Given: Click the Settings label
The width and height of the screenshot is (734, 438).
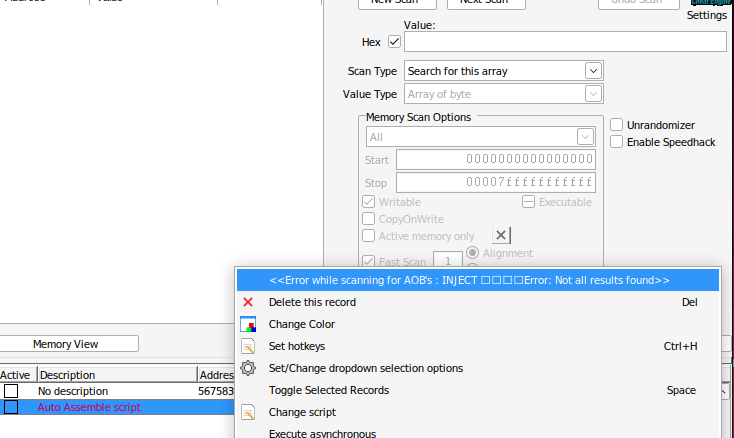Looking at the screenshot, I should 706,15.
